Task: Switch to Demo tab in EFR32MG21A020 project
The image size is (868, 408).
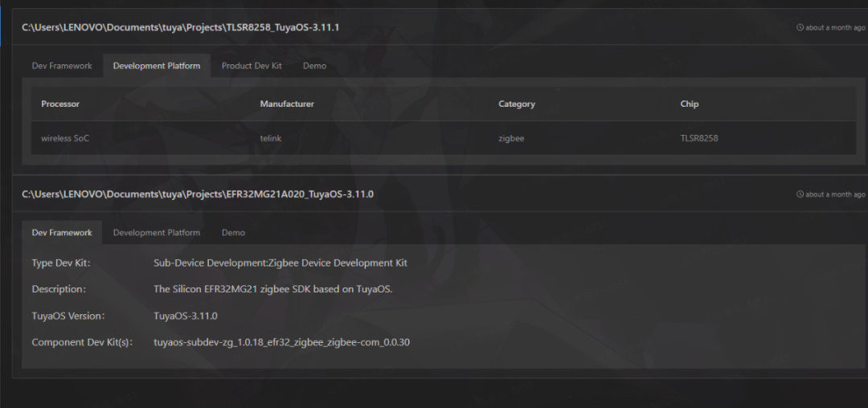Action: tap(234, 233)
